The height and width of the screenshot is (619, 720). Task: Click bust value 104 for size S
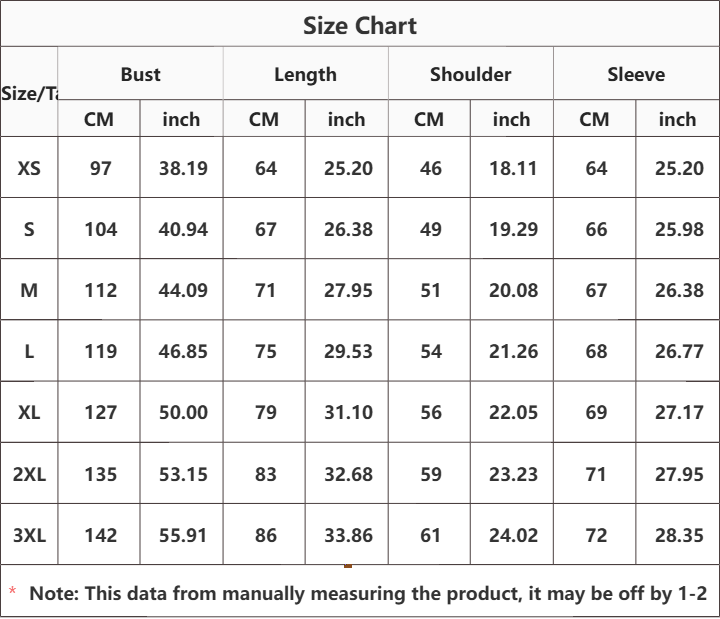pos(101,230)
